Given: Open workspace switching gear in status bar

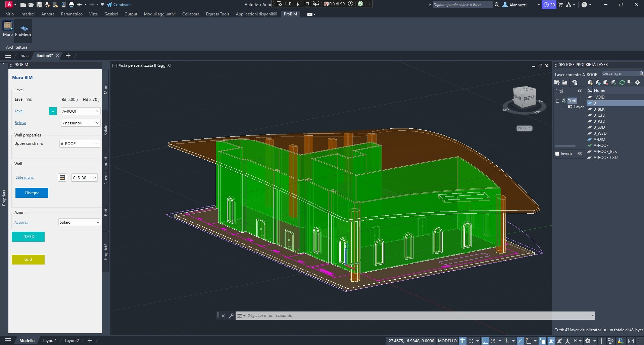Looking at the screenshot, I should (x=588, y=341).
